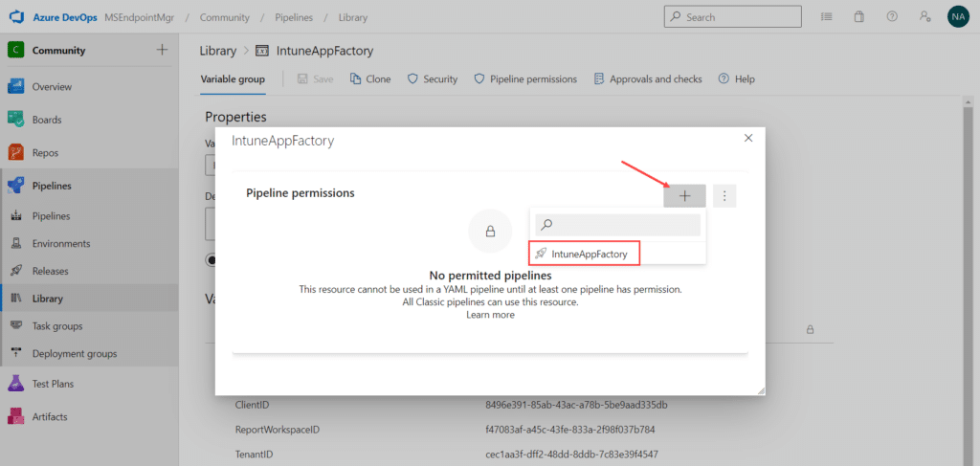Click Library in top breadcrumb
Screen dimensions: 980x466
[x=353, y=17]
